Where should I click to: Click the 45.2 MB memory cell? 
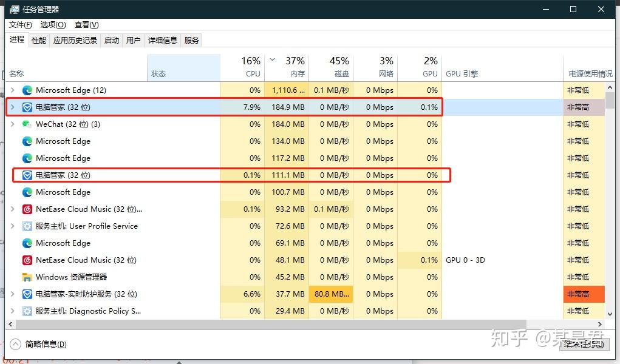pyautogui.click(x=287, y=277)
